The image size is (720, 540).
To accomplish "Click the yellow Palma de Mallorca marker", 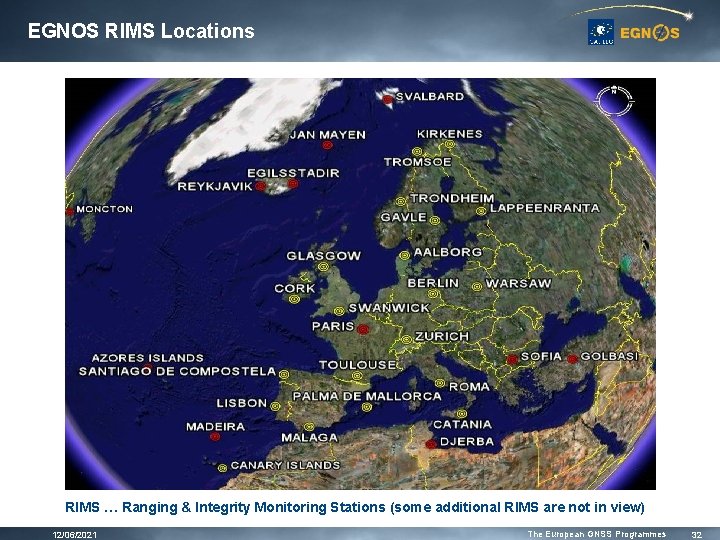I will click(366, 407).
